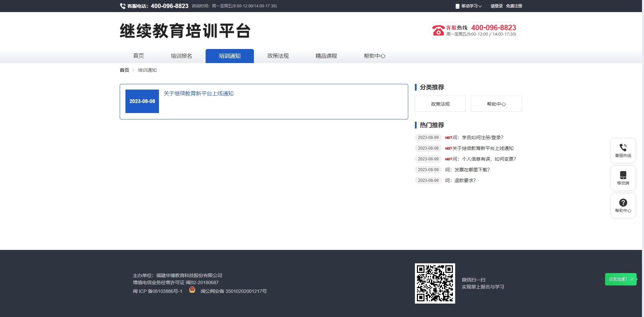Screen dimensions: 644x317
Task: Open the 政策法规 navigation tab
Action: pos(278,56)
